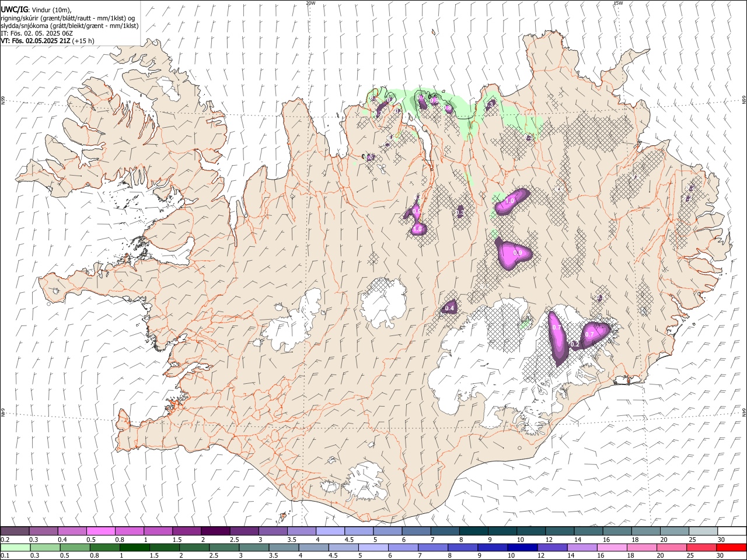This screenshot has height=560, width=747.
Task: Pick the lower scale pink swatch starting at 18
Action: click(x=641, y=547)
